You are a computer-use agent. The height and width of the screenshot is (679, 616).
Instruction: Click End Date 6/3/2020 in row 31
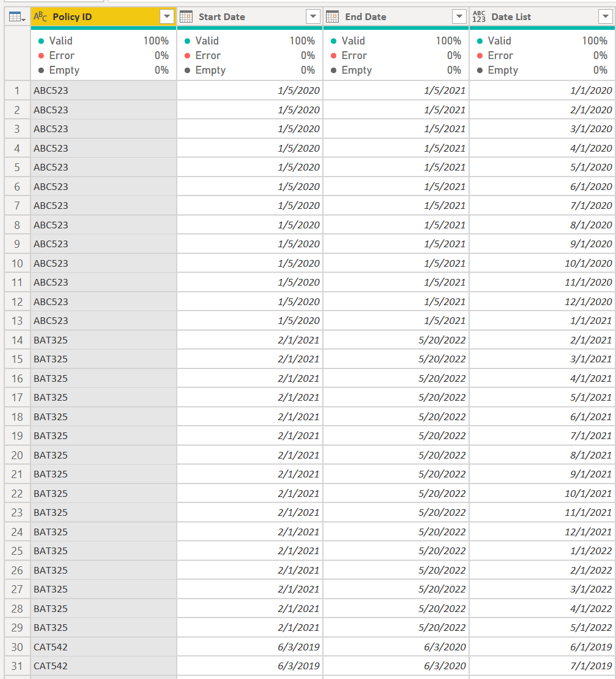396,666
